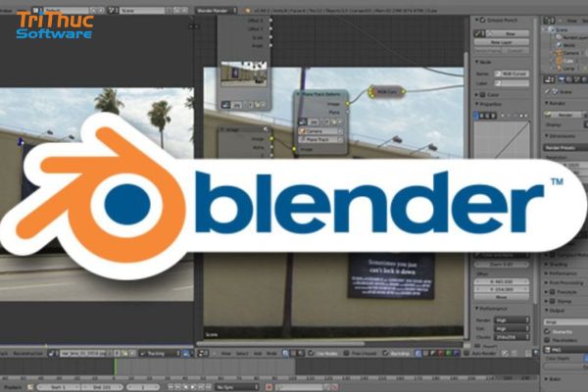Viewport: 588px width, 392px height.
Task: Click the movie clip thumbnail in node
Action: [244, 73]
